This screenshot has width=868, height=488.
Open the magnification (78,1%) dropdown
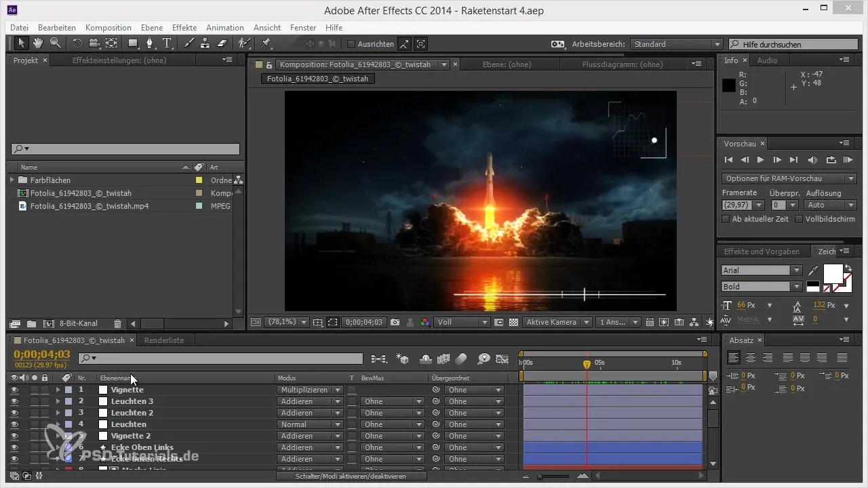coord(287,322)
